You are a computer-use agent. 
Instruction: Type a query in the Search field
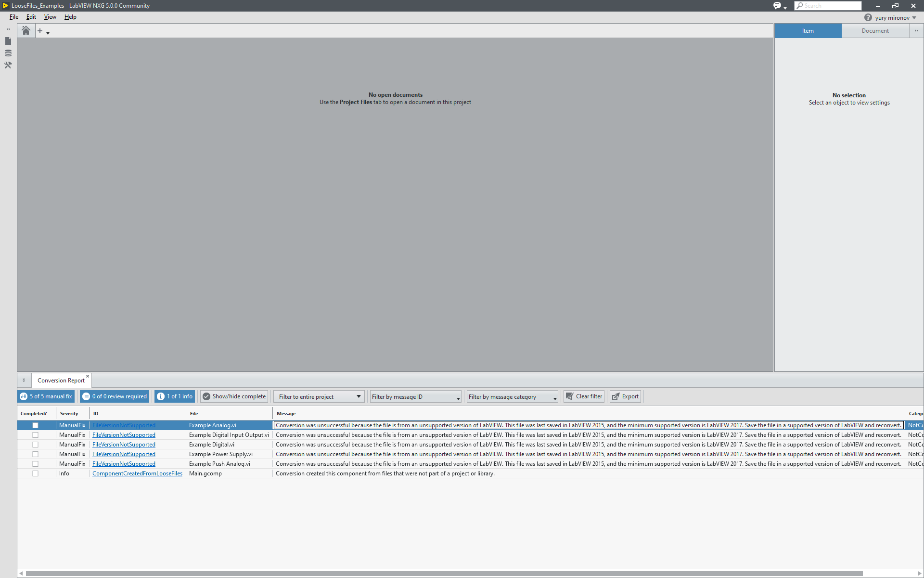pyautogui.click(x=832, y=6)
